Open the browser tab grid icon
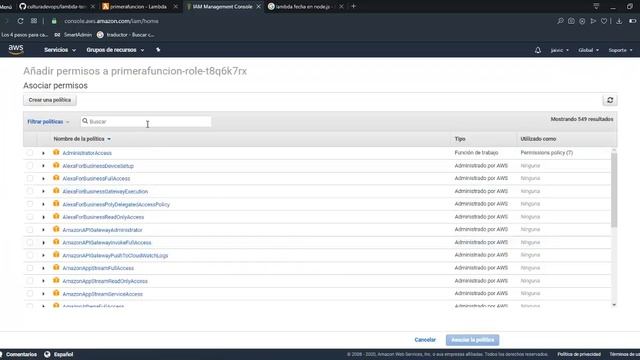Image resolution: width=640 pixels, height=360 pixels. point(34,21)
